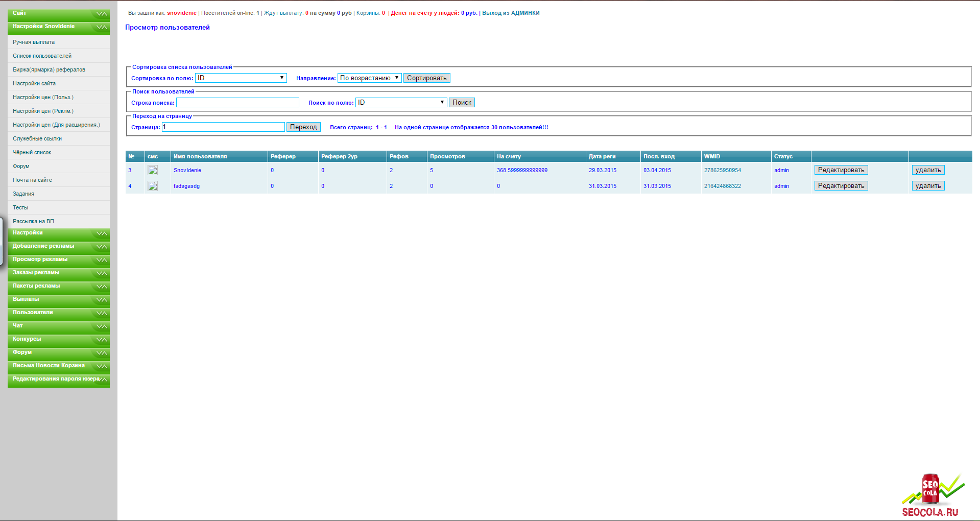Click the SMS icon for user fadsgasdg

click(x=152, y=186)
